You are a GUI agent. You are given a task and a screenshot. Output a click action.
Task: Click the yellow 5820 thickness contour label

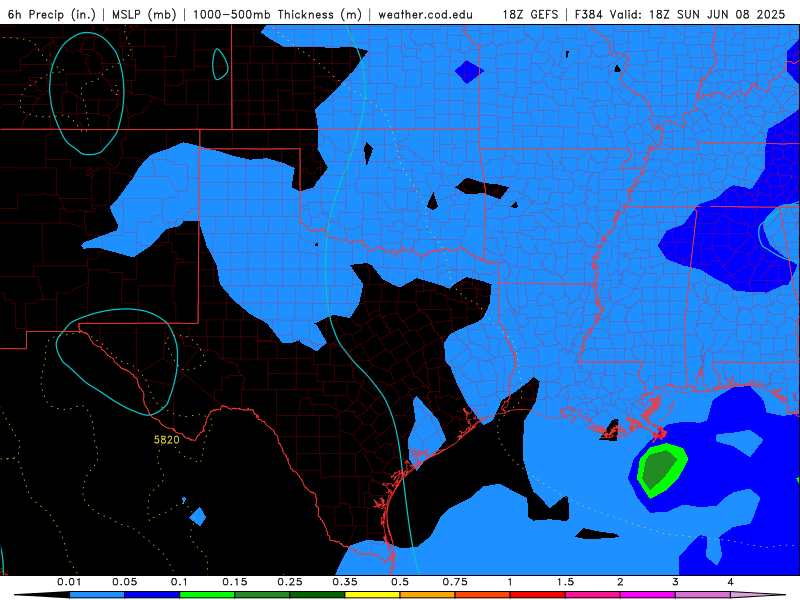click(x=166, y=440)
